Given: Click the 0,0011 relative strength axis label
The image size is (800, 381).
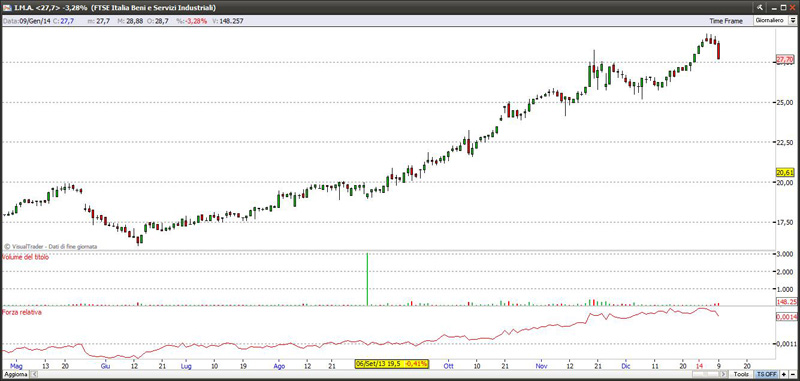Looking at the screenshot, I should point(785,344).
